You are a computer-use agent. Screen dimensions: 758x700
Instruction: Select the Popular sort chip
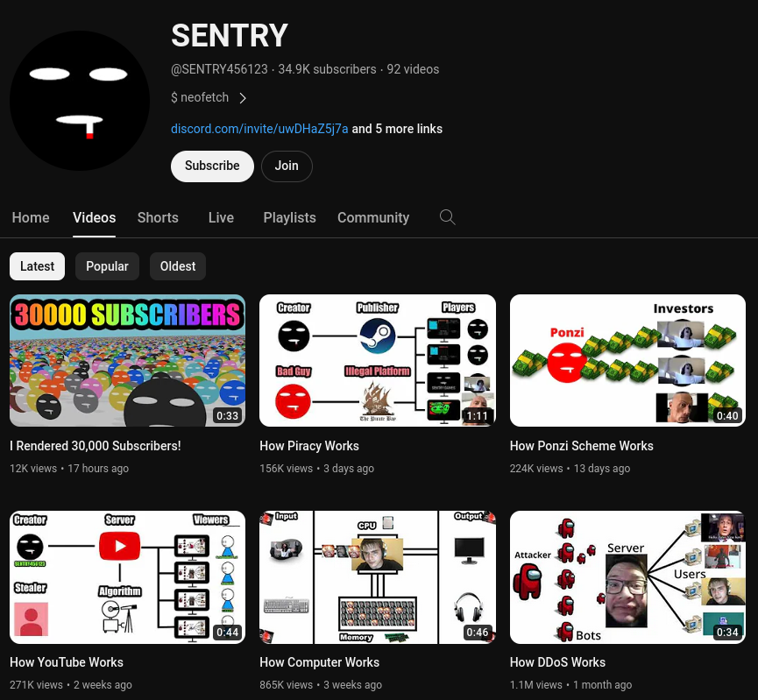coord(107,266)
